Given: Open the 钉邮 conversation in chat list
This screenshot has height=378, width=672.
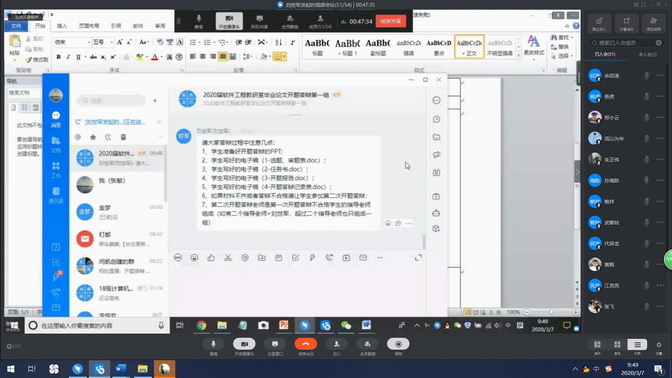Looking at the screenshot, I should 118,239.
